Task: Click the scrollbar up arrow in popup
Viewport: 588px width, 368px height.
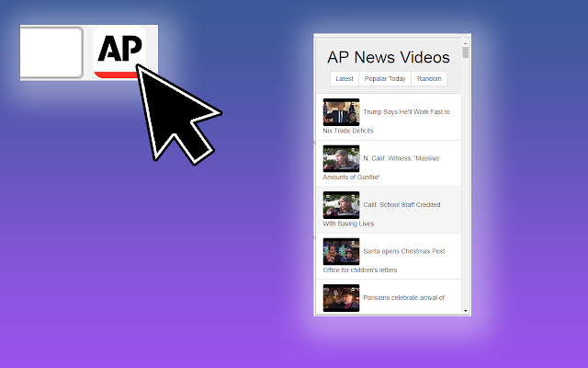Action: tap(466, 43)
